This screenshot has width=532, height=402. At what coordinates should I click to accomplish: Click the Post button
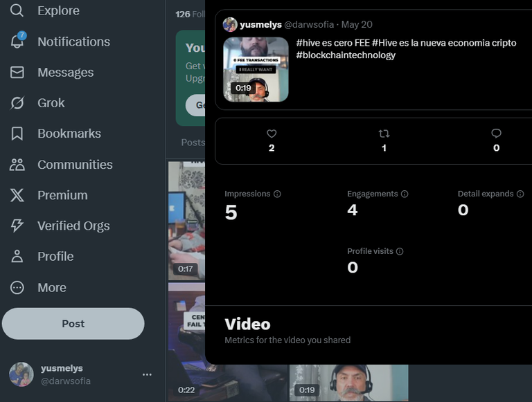[x=73, y=324]
